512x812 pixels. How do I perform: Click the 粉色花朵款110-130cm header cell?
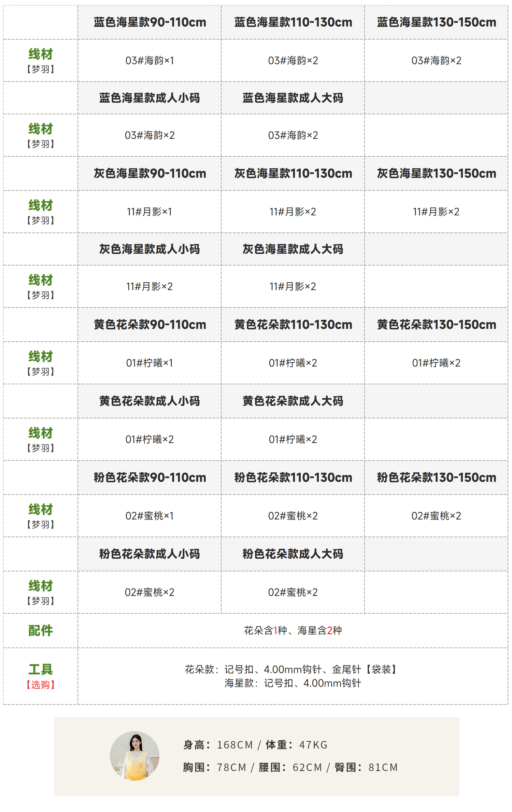pyautogui.click(x=293, y=478)
